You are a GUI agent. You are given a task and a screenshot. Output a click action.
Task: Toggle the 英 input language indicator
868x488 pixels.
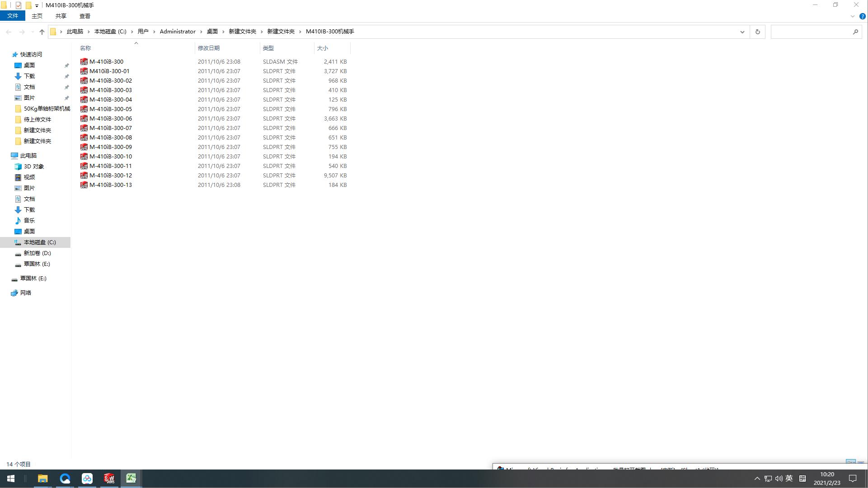789,479
